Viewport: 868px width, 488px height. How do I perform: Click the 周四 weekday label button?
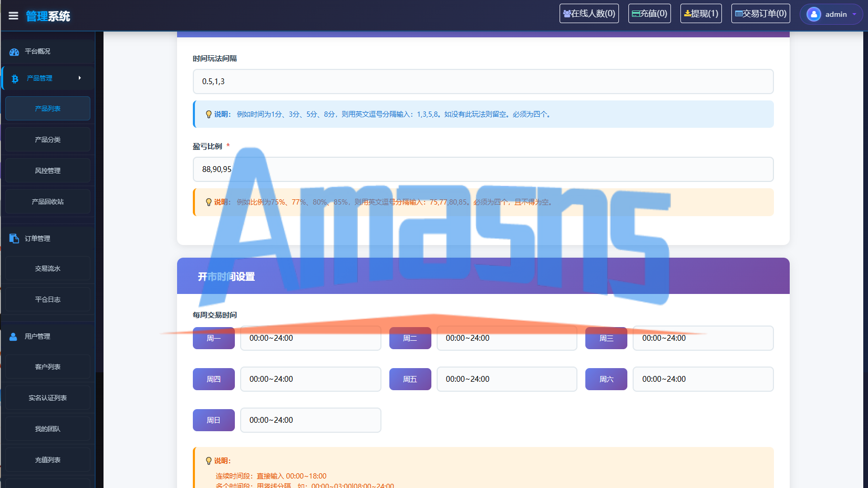tap(214, 379)
